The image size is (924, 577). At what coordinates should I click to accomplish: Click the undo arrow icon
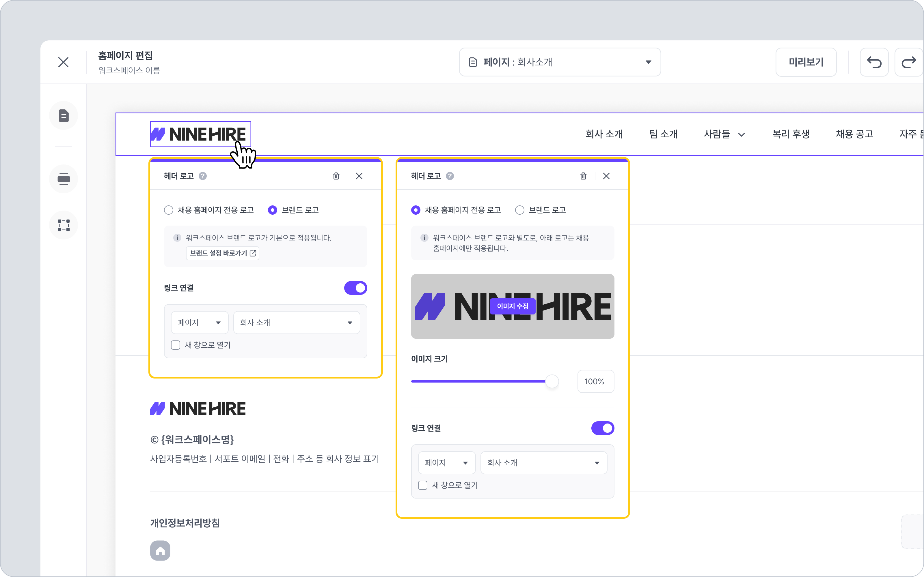[873, 62]
